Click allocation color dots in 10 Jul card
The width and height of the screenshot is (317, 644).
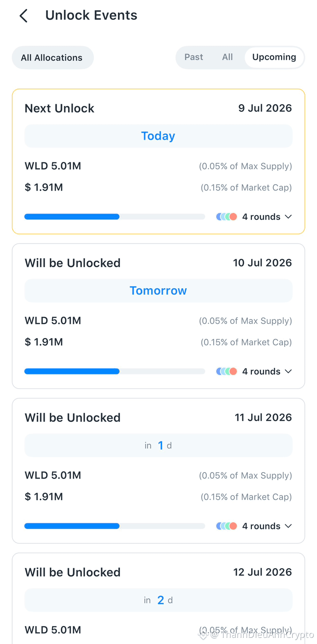pos(227,371)
